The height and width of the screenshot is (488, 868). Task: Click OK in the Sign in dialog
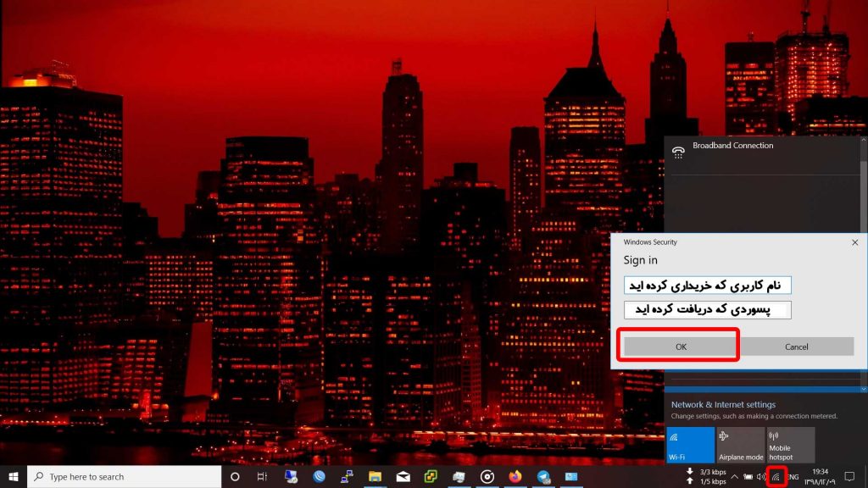pos(680,347)
